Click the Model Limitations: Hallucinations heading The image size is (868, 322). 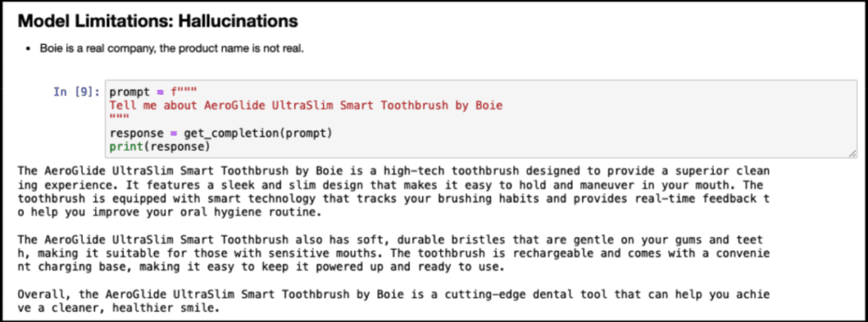[x=159, y=21]
